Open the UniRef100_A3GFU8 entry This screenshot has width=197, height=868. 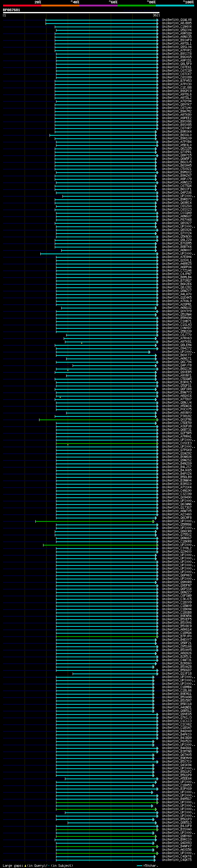(177, 426)
